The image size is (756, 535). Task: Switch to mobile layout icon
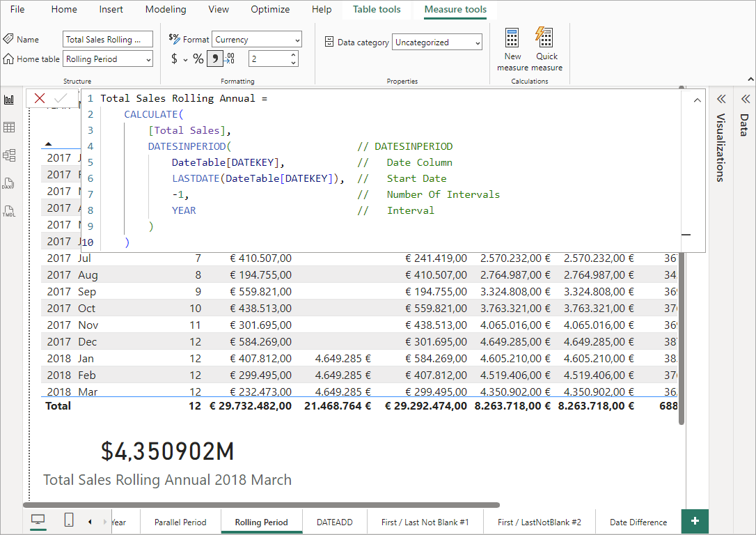tap(69, 520)
